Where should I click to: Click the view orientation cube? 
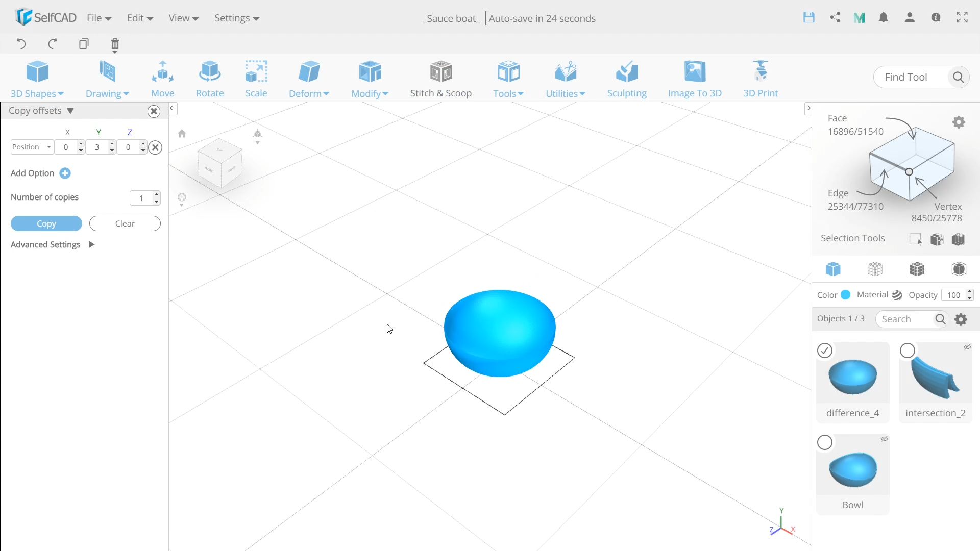(220, 163)
